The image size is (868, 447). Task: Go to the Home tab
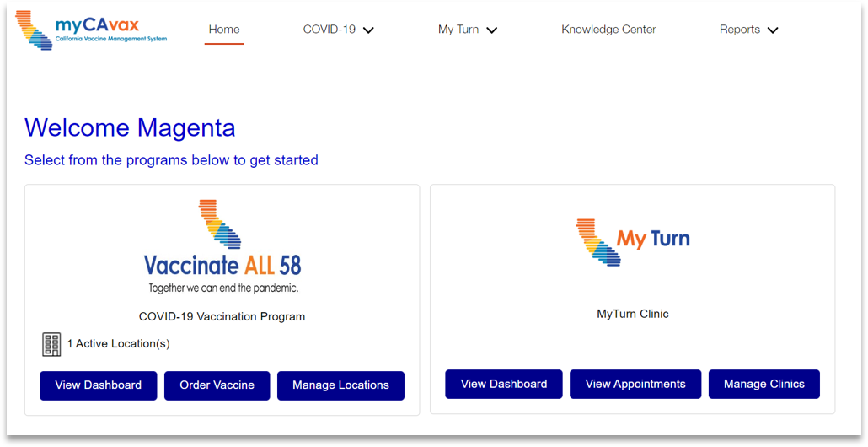224,30
